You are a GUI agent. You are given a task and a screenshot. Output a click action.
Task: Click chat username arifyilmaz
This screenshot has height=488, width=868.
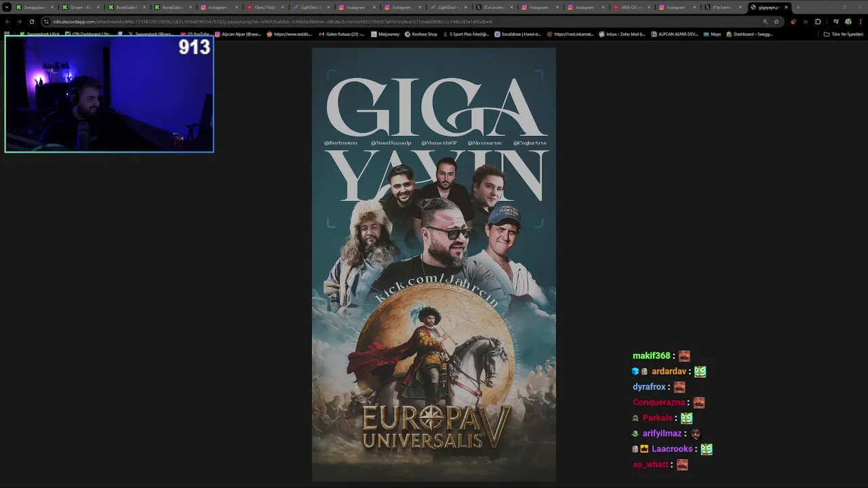[662, 434]
